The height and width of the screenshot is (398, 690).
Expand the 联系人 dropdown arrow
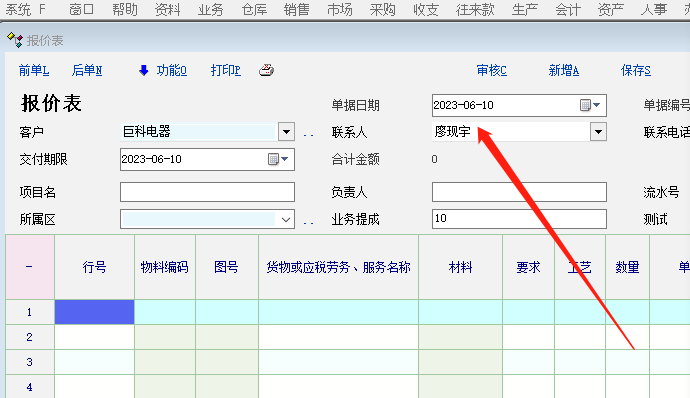pos(598,132)
